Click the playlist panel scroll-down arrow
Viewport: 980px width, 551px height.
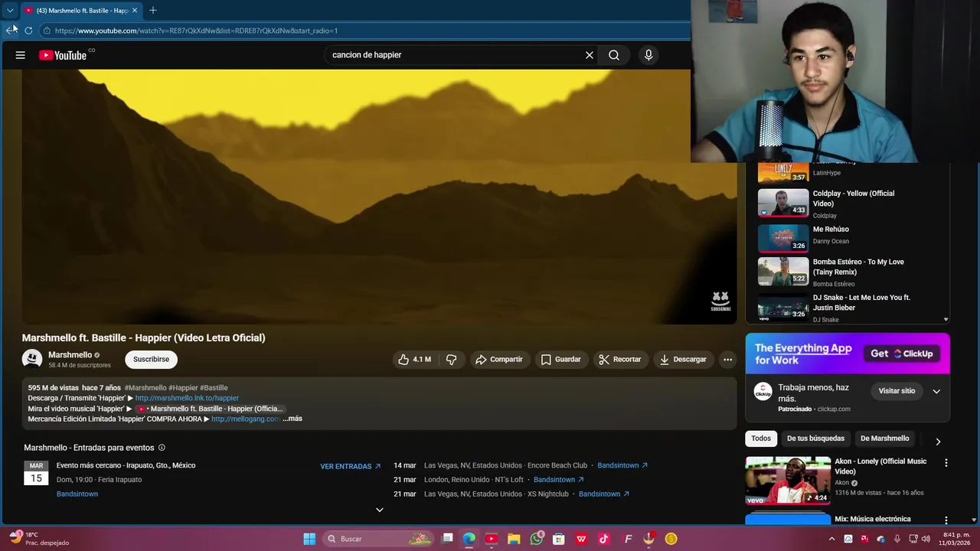[x=946, y=320]
